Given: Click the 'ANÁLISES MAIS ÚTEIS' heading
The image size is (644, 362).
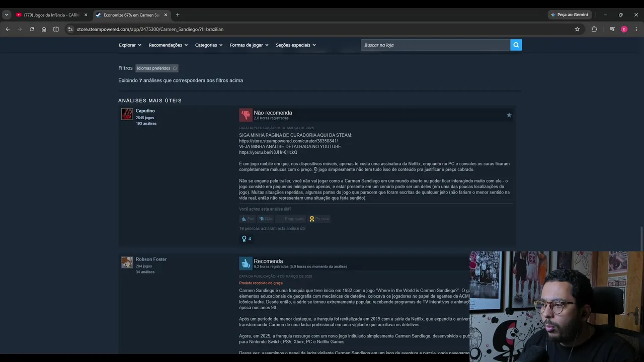Looking at the screenshot, I should (x=150, y=101).
